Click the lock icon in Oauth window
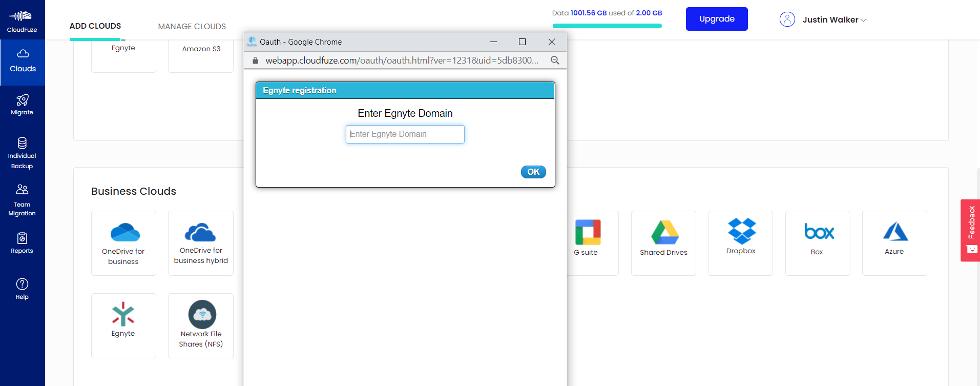The height and width of the screenshot is (386, 980). coord(255,60)
